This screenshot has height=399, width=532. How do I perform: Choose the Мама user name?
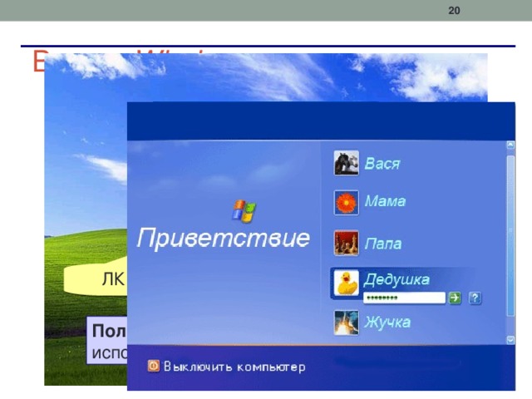pos(385,201)
